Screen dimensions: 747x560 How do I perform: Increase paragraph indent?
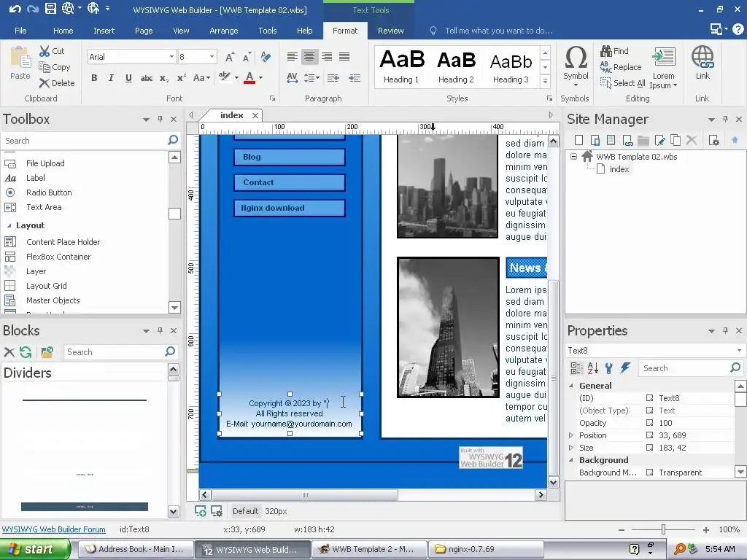(x=355, y=78)
